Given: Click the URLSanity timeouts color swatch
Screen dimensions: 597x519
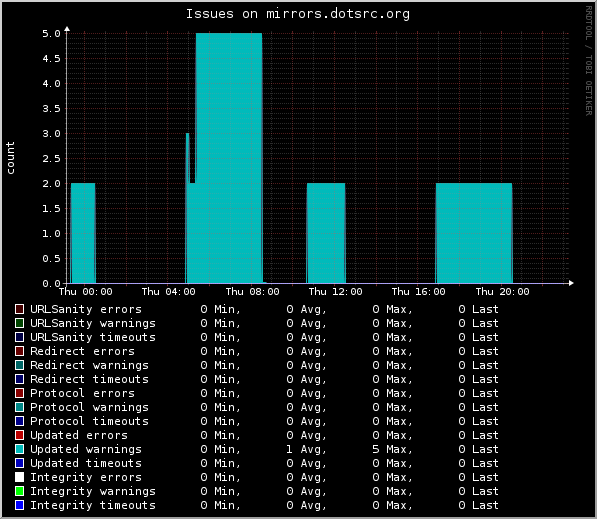Looking at the screenshot, I should click(x=19, y=337).
